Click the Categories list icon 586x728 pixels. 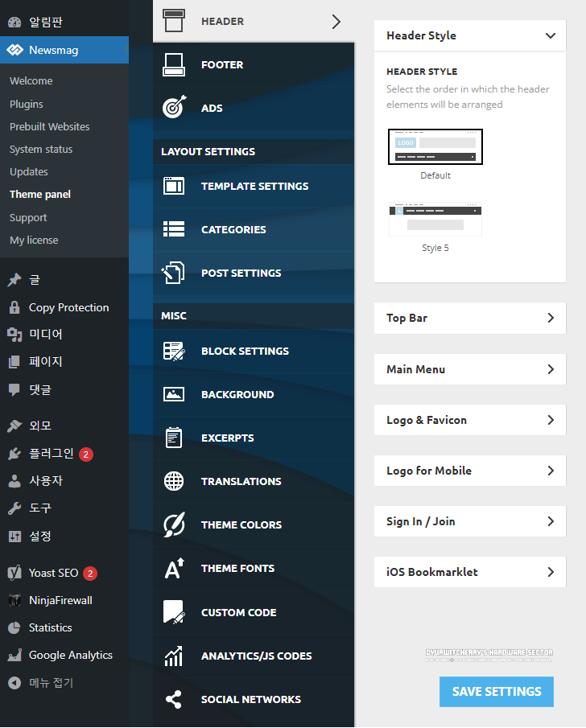point(174,229)
